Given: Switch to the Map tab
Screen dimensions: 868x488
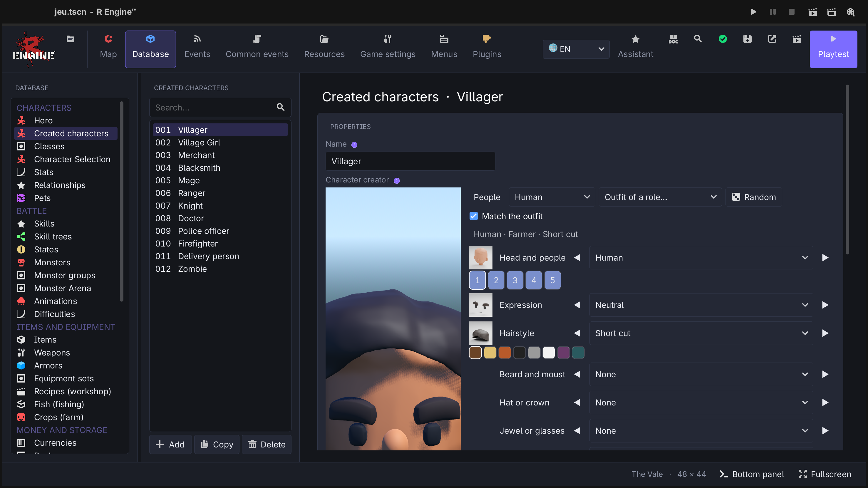Looking at the screenshot, I should [x=108, y=49].
